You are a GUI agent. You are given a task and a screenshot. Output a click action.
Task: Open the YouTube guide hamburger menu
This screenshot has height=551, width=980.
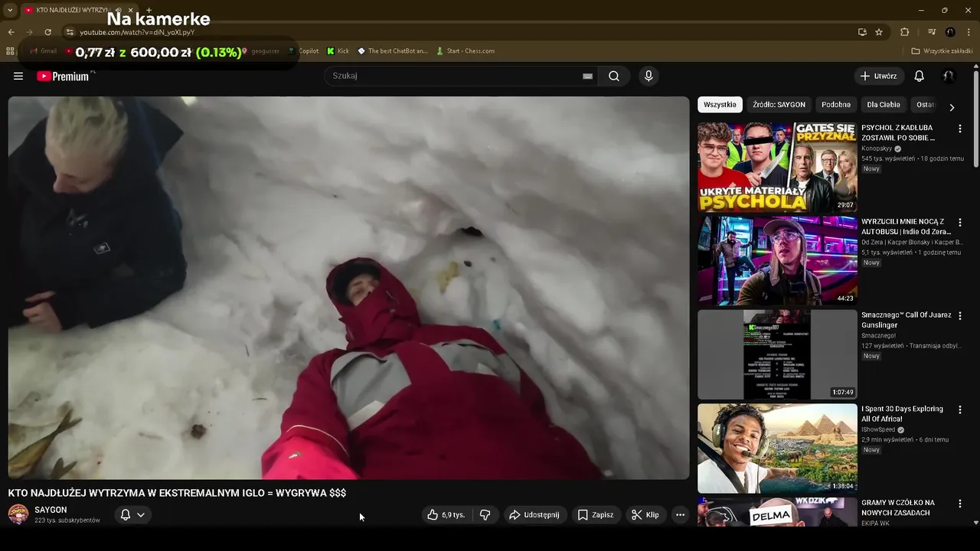pos(18,76)
